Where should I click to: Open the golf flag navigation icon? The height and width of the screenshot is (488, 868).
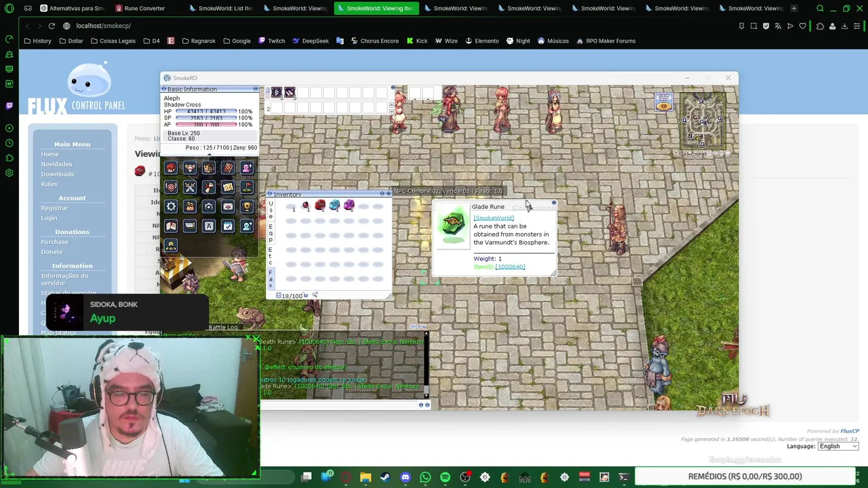click(x=247, y=187)
